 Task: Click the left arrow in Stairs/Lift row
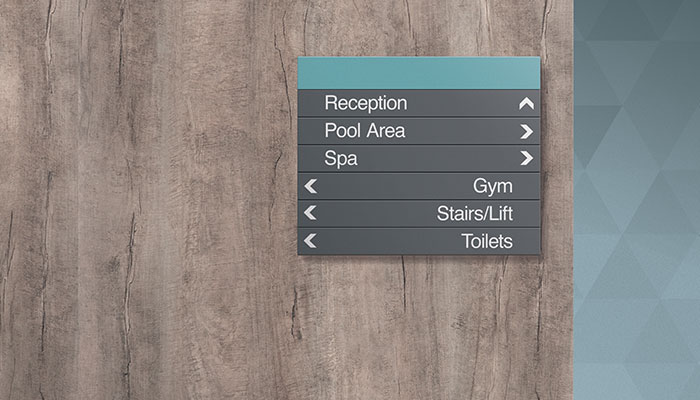[310, 213]
